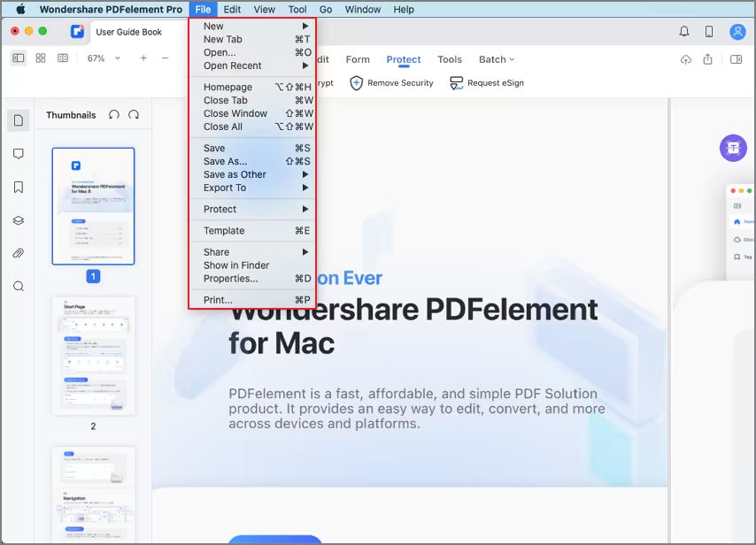Select Homepage in File menu

[x=253, y=88]
